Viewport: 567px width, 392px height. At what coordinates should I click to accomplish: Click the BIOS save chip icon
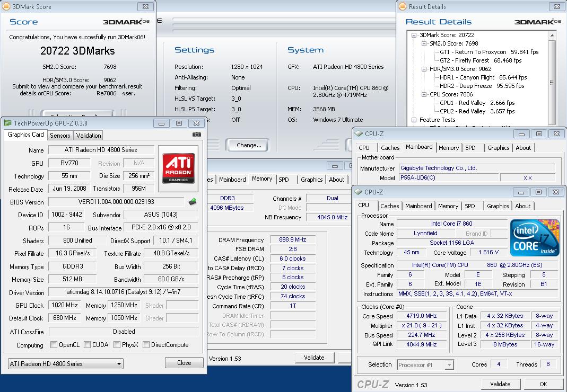tap(193, 202)
